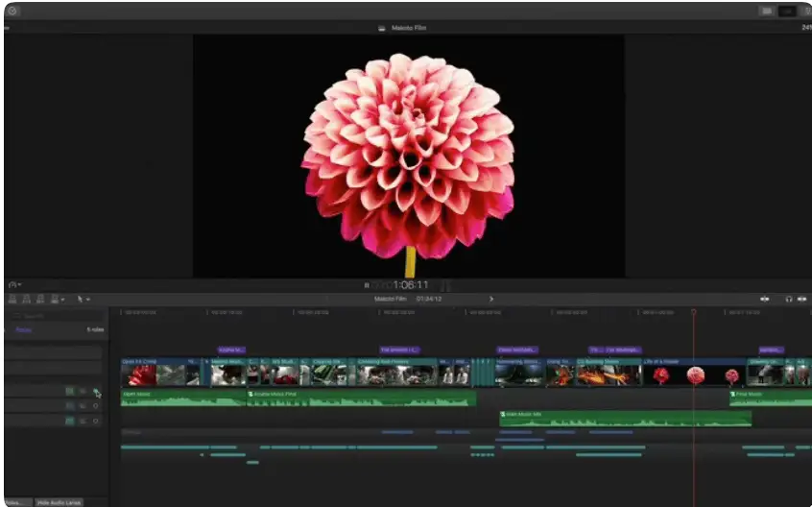The width and height of the screenshot is (812, 507).
Task: Click the insert clip edit button
Action: click(27, 300)
